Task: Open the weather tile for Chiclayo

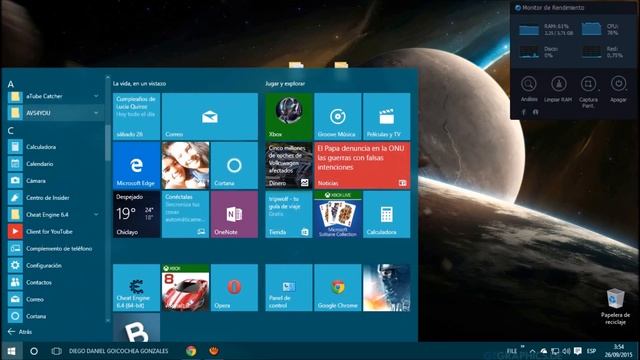Action: coord(136,214)
